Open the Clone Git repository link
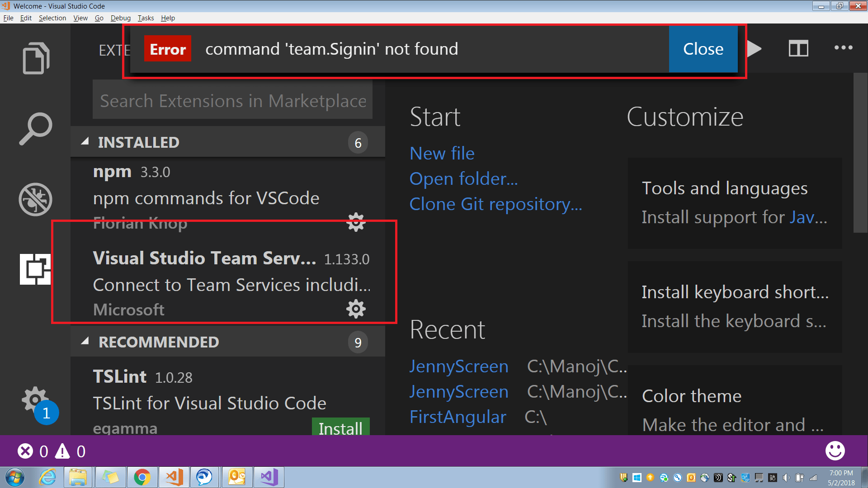The height and width of the screenshot is (488, 868). tap(495, 204)
